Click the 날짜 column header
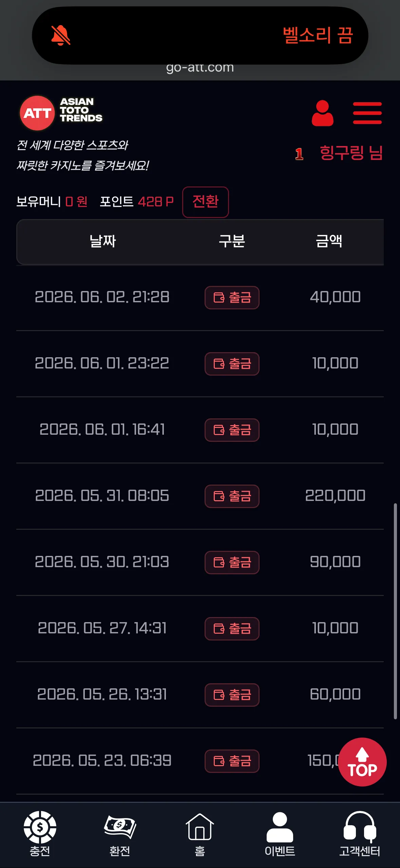This screenshot has width=400, height=868. click(x=102, y=241)
